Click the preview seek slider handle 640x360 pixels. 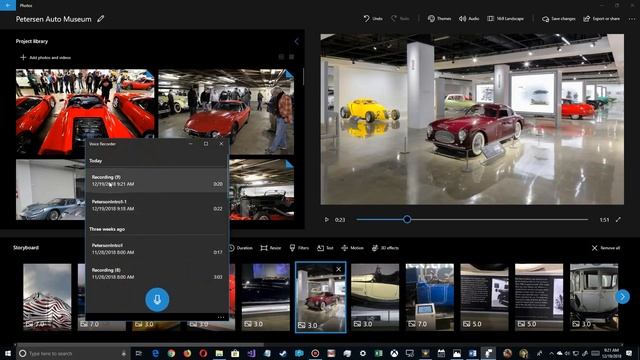pyautogui.click(x=407, y=220)
